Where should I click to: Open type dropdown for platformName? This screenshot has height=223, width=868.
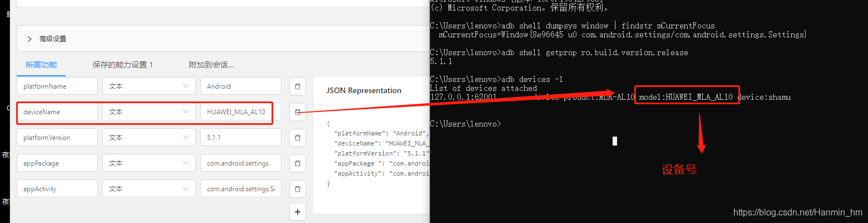point(149,86)
